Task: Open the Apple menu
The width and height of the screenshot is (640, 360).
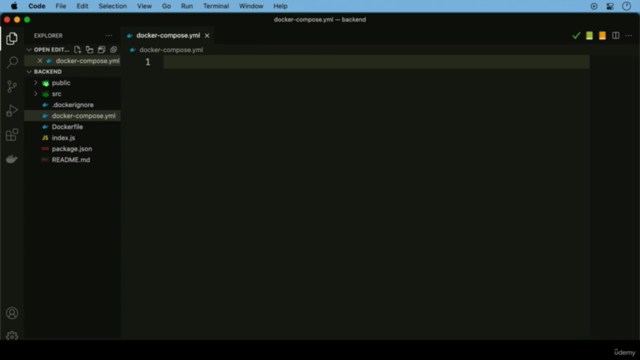Action: [14, 6]
